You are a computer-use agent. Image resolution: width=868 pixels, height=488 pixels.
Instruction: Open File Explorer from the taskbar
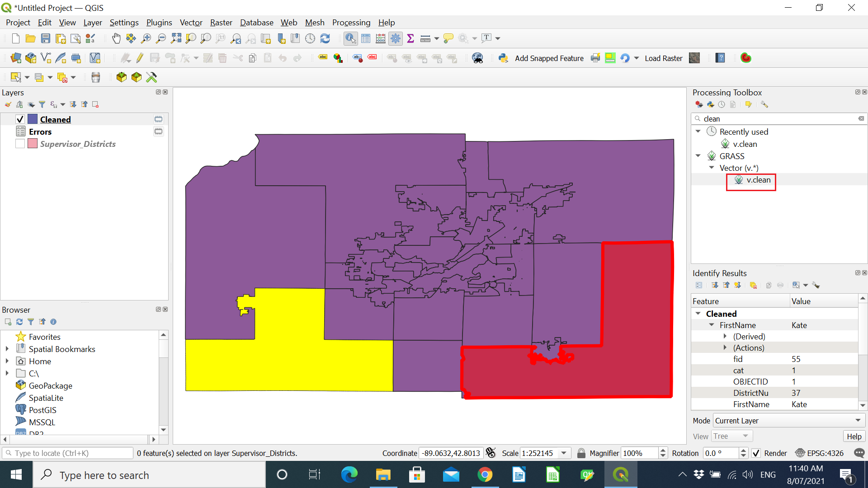pyautogui.click(x=383, y=475)
